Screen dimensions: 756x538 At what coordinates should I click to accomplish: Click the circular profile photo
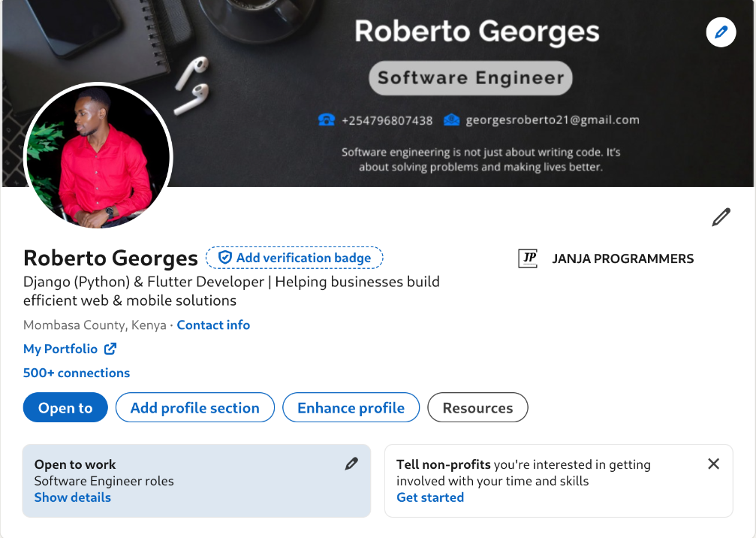pos(98,156)
